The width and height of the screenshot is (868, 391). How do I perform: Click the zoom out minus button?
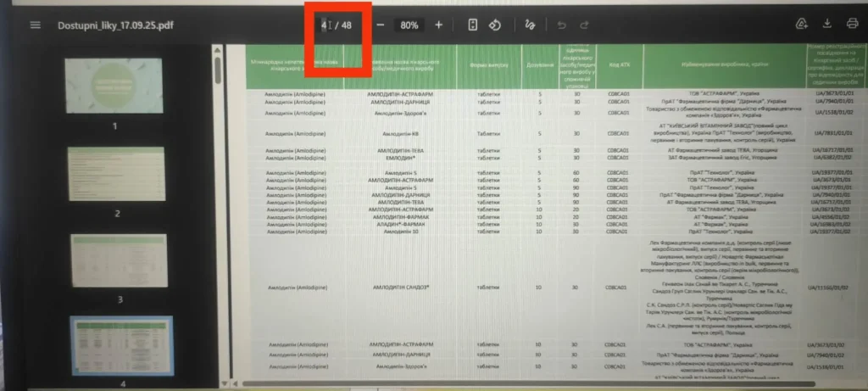tap(380, 25)
